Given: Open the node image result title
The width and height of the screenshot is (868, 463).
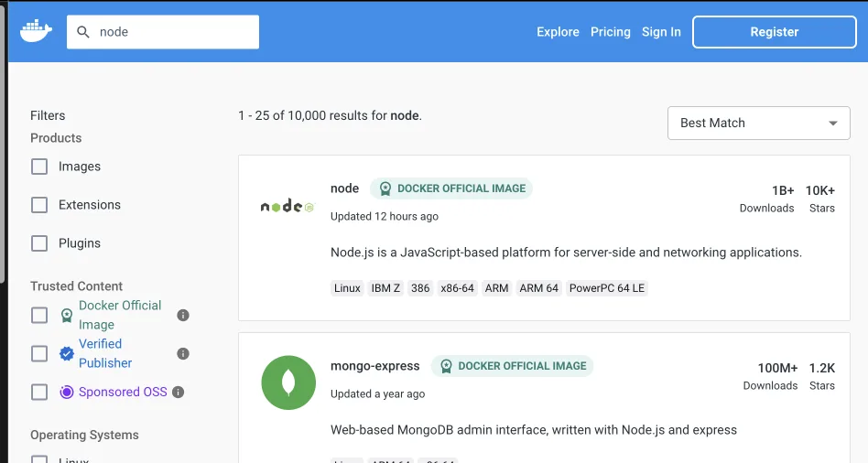Looking at the screenshot, I should pos(344,188).
